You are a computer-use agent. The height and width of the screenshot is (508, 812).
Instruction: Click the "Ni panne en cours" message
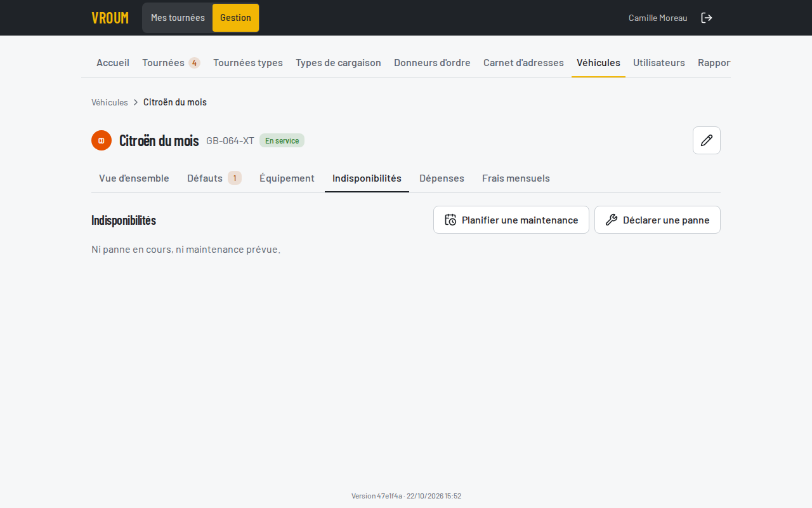click(x=186, y=249)
